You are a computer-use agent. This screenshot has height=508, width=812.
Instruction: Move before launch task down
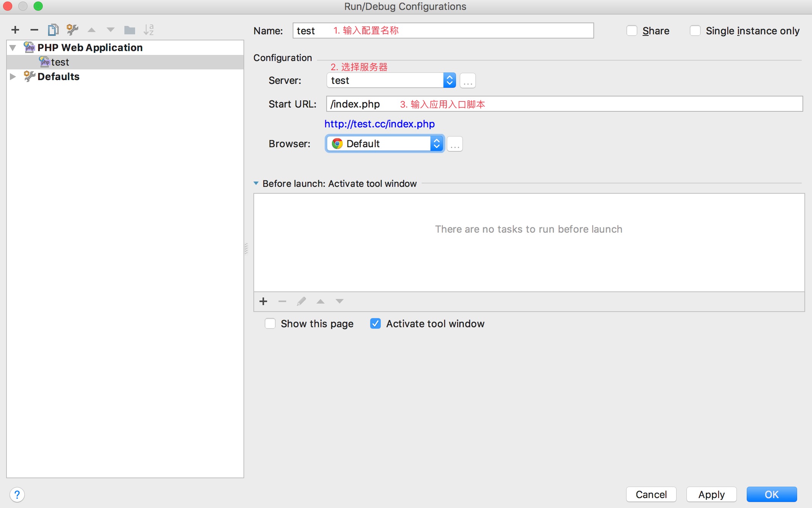340,302
